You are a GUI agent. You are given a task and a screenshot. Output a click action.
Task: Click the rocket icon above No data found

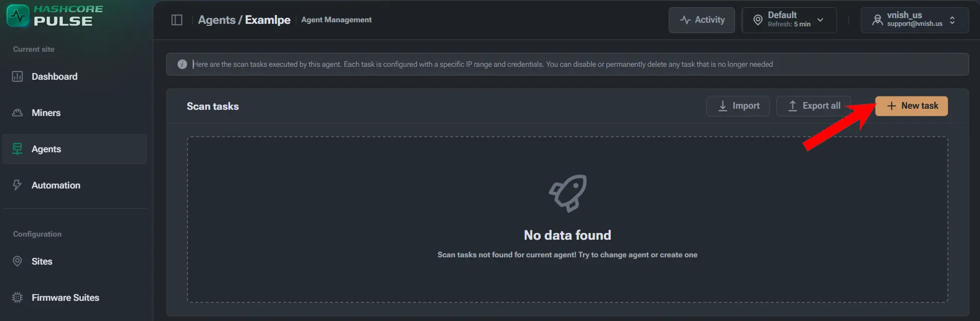coord(568,193)
